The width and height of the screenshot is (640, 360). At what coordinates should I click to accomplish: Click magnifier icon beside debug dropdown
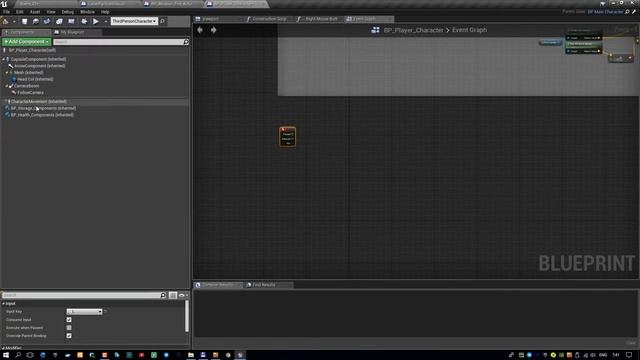[x=162, y=21]
